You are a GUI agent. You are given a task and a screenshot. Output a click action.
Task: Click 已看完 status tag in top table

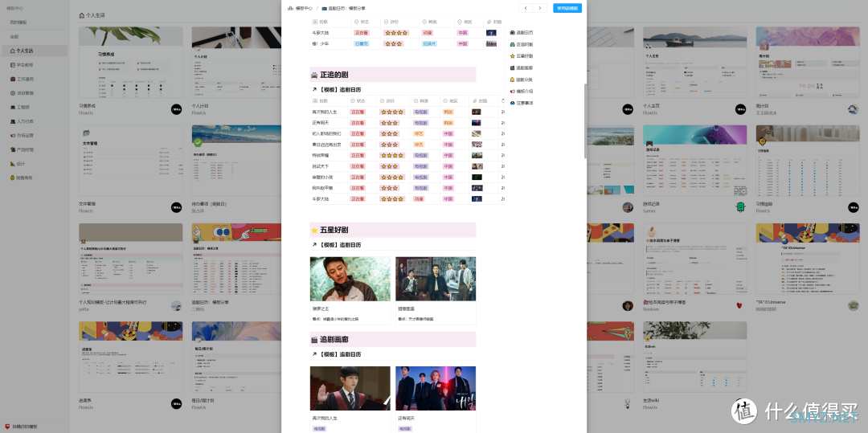coord(362,43)
